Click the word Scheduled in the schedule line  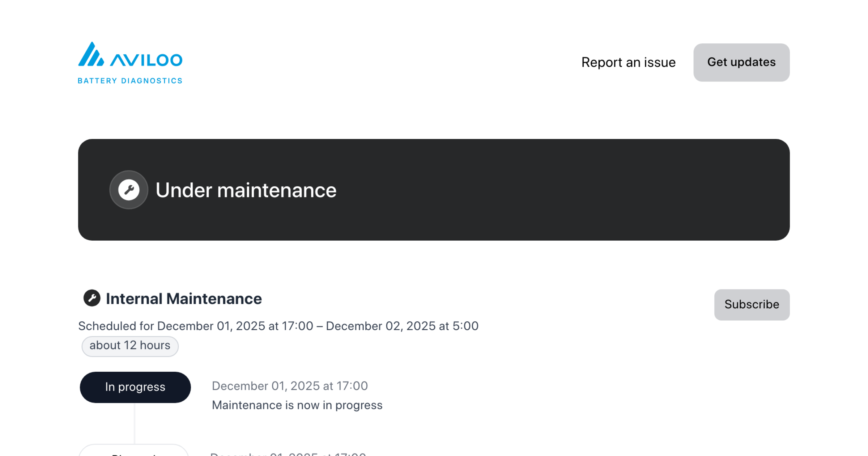click(x=107, y=326)
